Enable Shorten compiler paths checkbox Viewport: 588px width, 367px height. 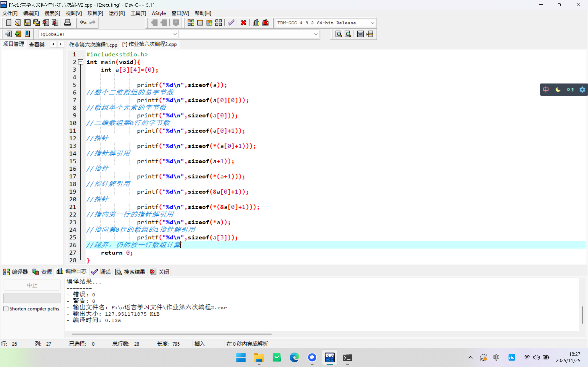coord(6,309)
